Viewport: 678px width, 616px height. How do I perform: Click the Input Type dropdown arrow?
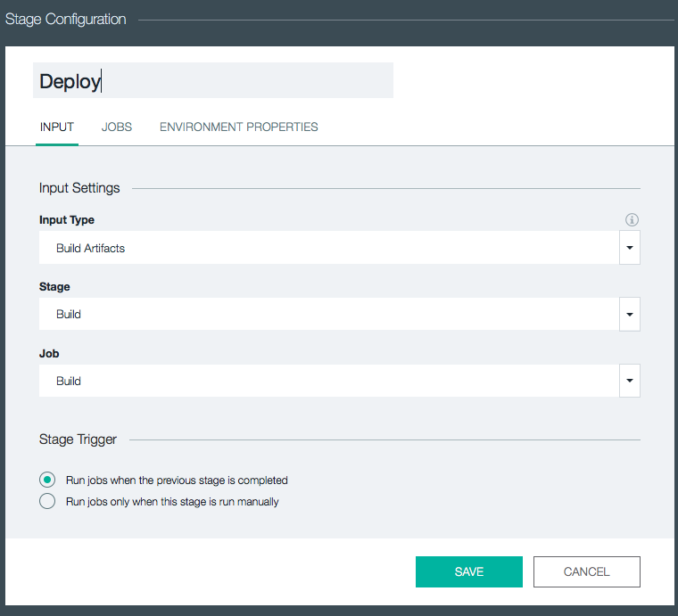[630, 248]
